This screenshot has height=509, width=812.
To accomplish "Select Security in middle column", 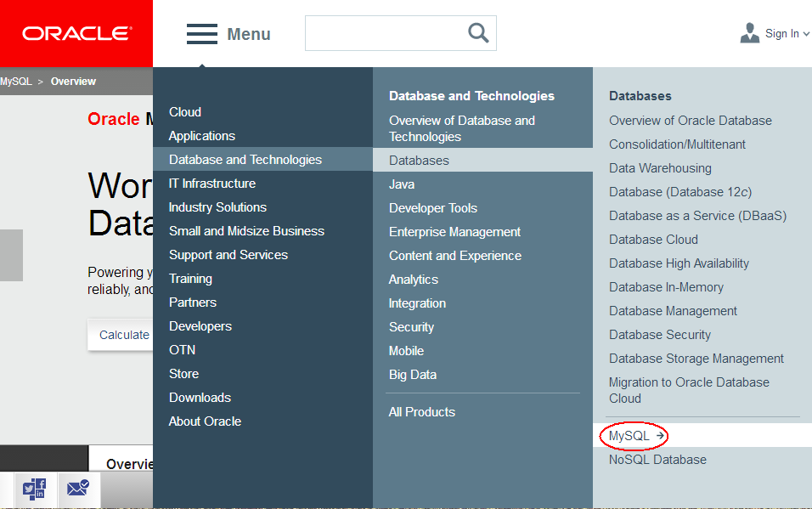I will pyautogui.click(x=412, y=328).
